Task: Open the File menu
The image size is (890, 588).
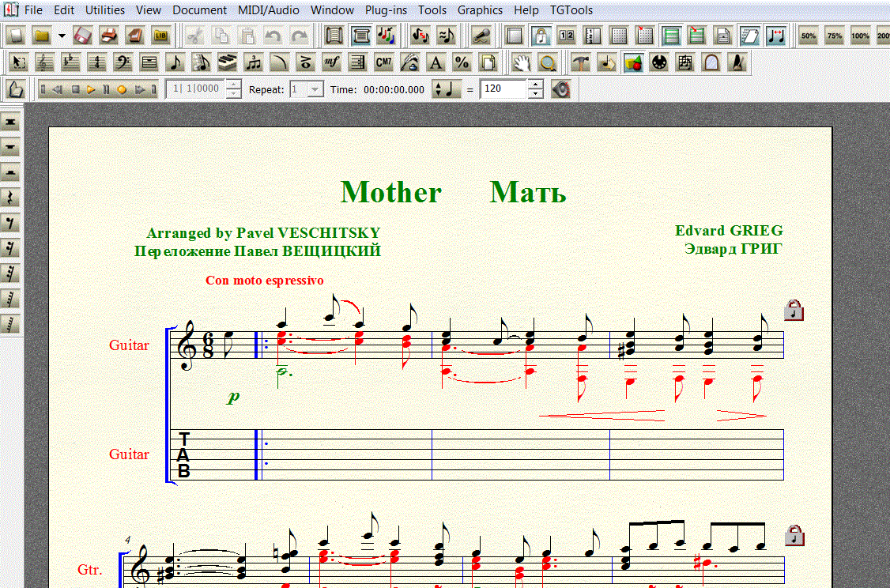Action: pos(33,10)
